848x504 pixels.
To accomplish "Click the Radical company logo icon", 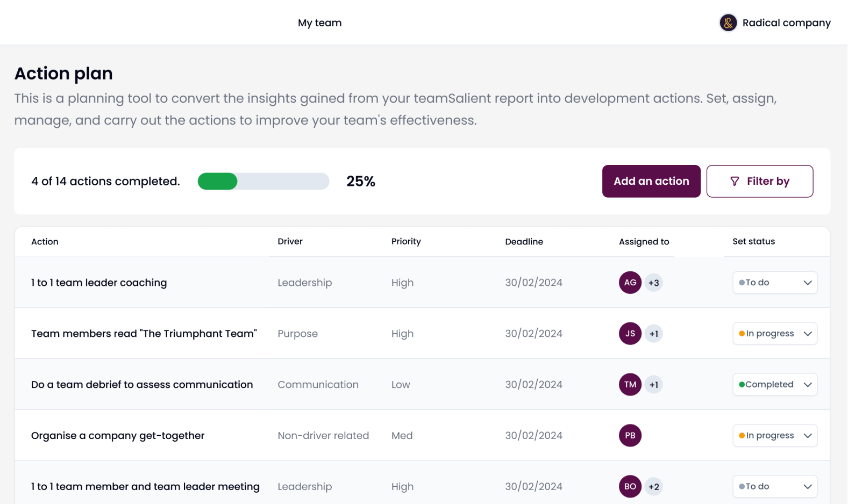I will pyautogui.click(x=728, y=23).
